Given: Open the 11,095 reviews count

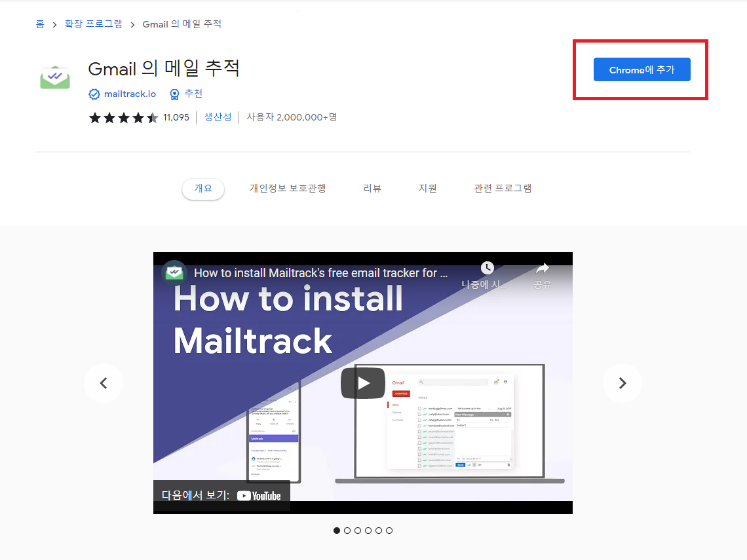Looking at the screenshot, I should point(176,117).
